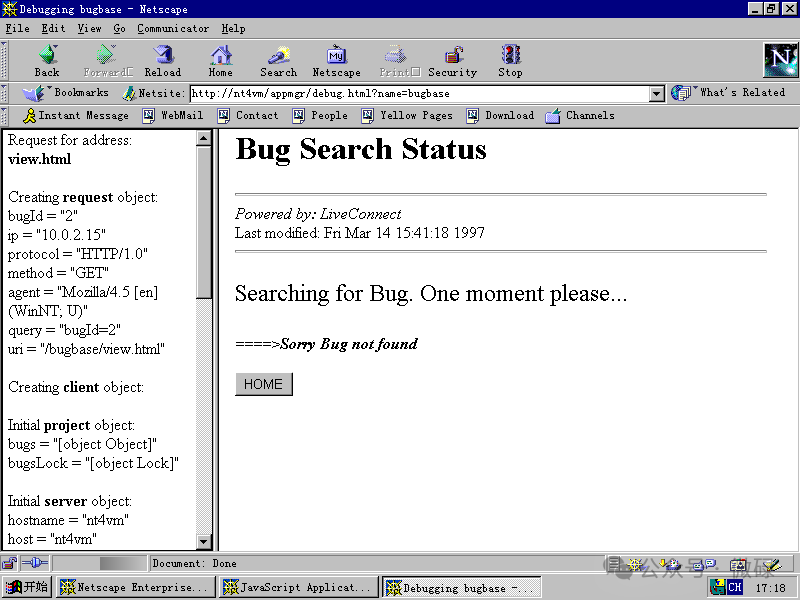Click the Netsite location icon

point(130,93)
